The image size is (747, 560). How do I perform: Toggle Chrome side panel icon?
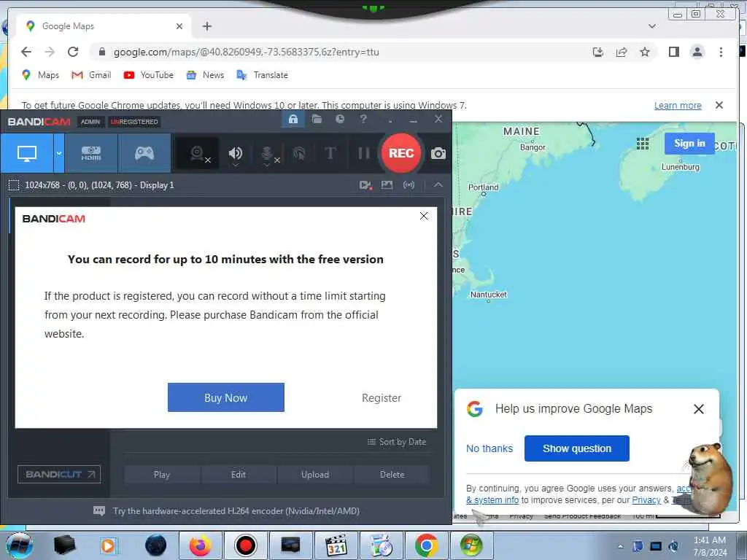(x=673, y=52)
